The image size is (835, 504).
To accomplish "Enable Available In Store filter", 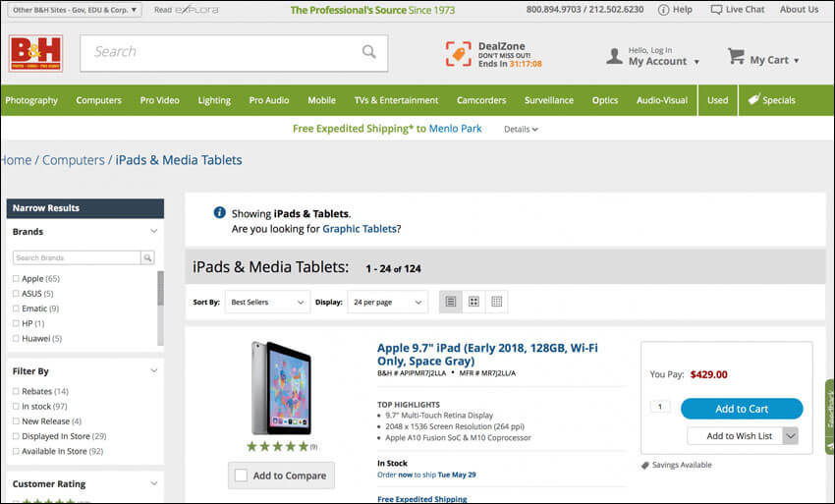I will (x=16, y=451).
